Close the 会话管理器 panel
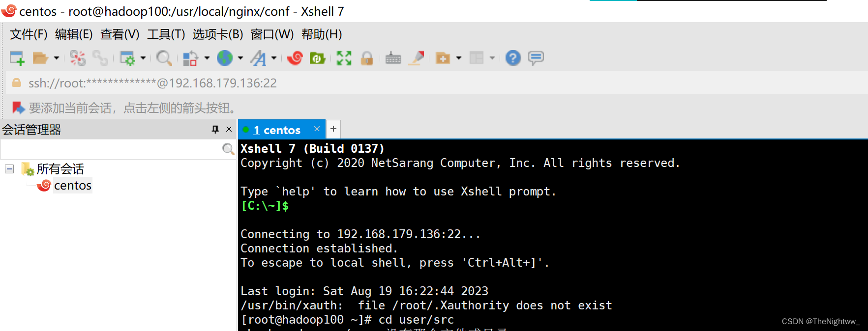The image size is (868, 331). (229, 129)
